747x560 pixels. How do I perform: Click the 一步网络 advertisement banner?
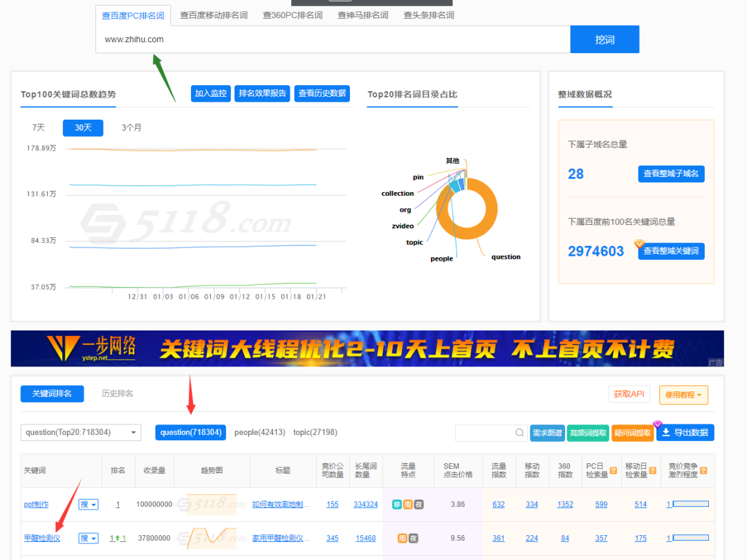[367, 348]
